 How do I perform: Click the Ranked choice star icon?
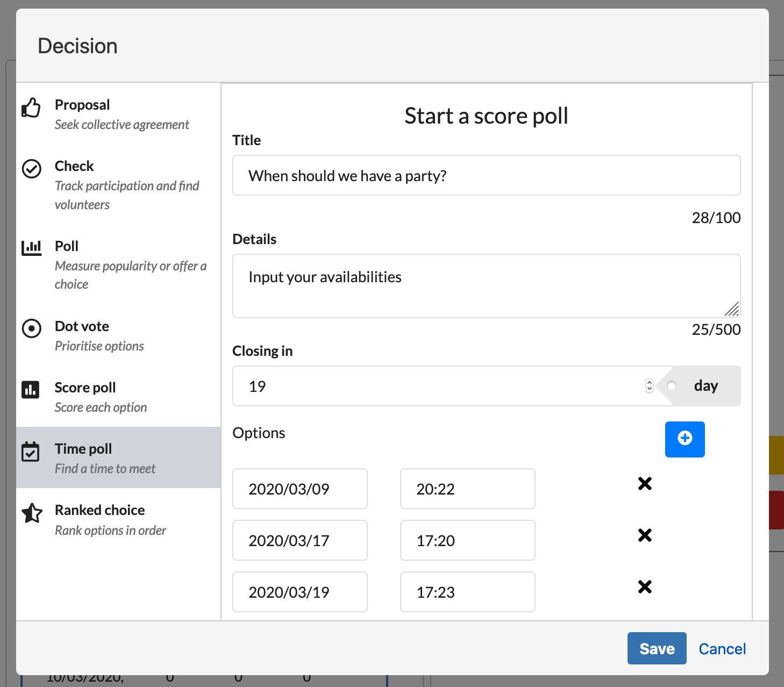point(32,513)
